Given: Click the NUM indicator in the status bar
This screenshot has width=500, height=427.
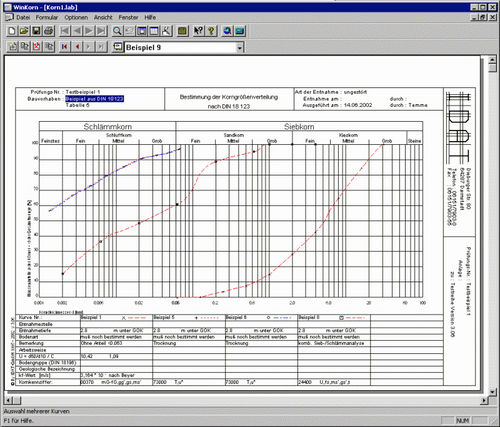Looking at the screenshot, I should pos(462,421).
